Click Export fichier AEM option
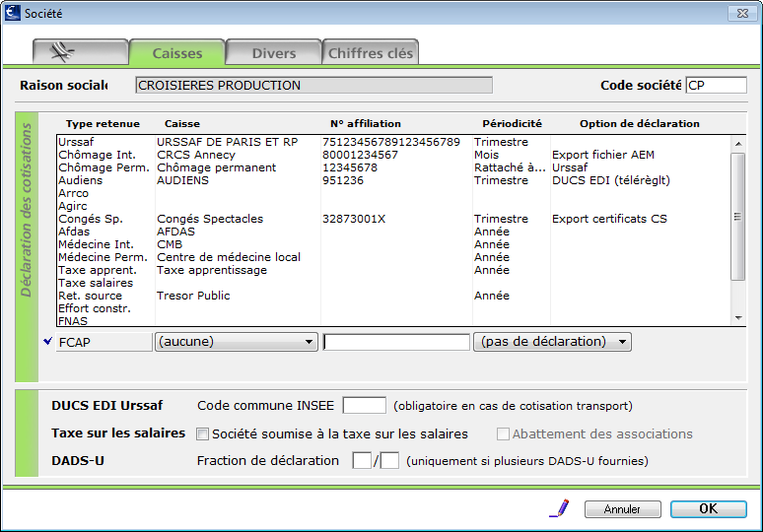This screenshot has width=763, height=532. tap(603, 155)
